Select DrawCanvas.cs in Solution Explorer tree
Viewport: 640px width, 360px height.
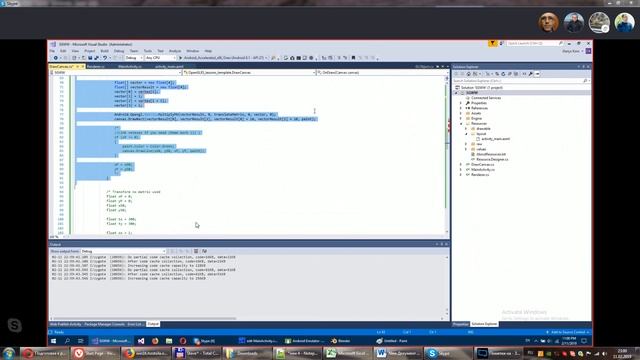click(482, 164)
